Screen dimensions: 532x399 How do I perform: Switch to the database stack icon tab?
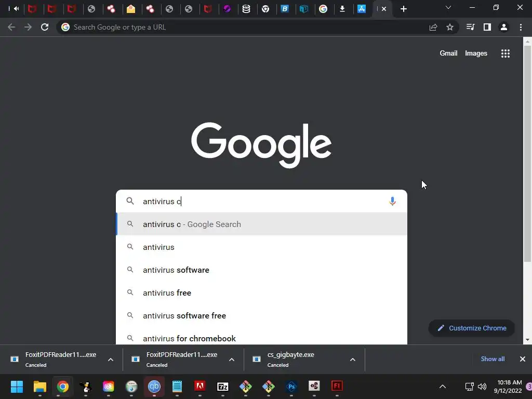coord(246,9)
